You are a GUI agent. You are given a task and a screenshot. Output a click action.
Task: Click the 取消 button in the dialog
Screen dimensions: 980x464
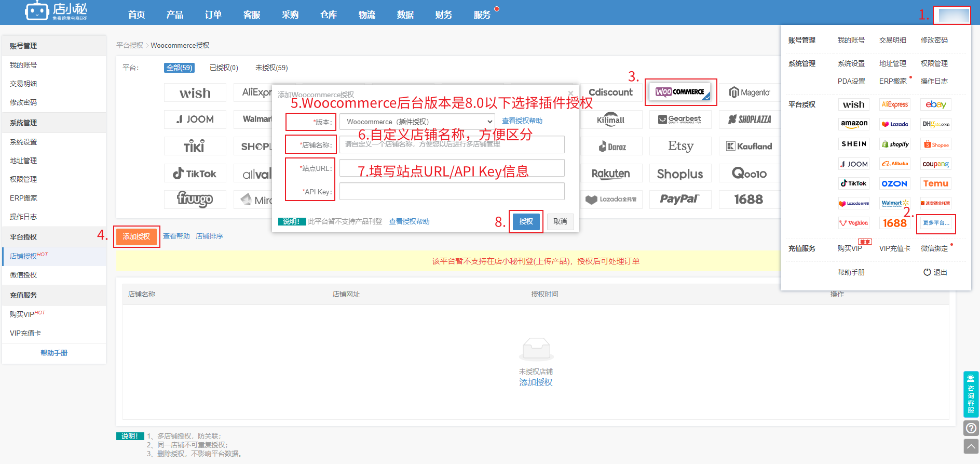point(560,221)
